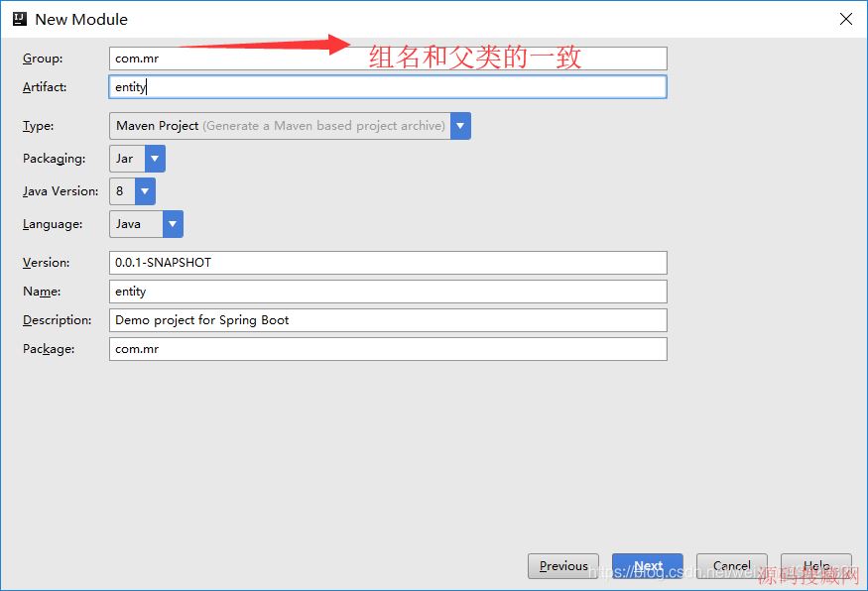868x591 pixels.
Task: Click the Packaging label
Action: [55, 159]
